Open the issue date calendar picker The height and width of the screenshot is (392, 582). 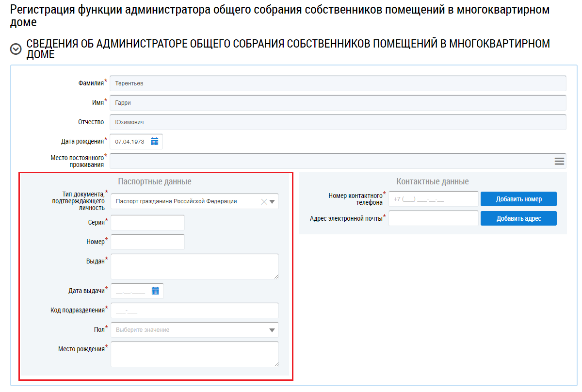point(155,291)
